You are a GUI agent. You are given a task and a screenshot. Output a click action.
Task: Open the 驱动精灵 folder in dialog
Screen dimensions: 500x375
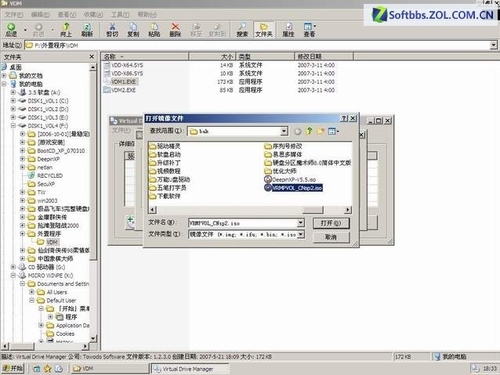click(165, 146)
